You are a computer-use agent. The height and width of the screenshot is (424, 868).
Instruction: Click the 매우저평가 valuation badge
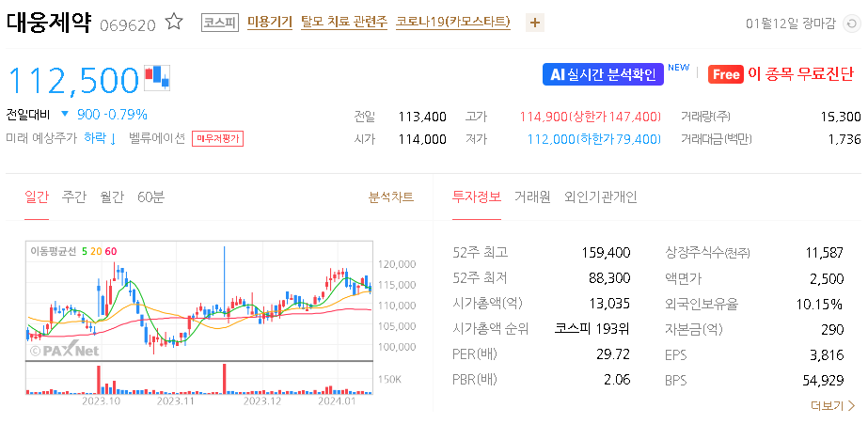[x=217, y=138]
